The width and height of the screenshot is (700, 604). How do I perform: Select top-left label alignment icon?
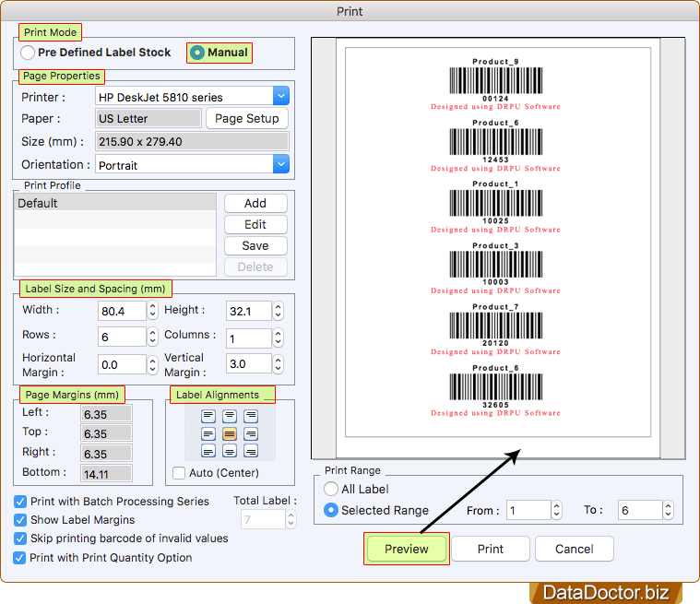[x=208, y=416]
